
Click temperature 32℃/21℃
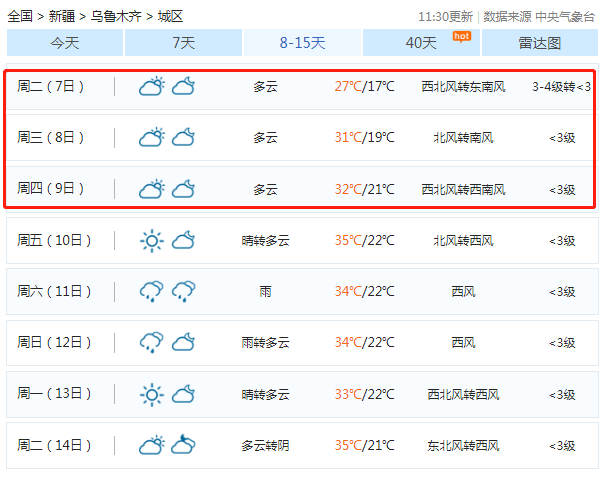click(x=364, y=189)
